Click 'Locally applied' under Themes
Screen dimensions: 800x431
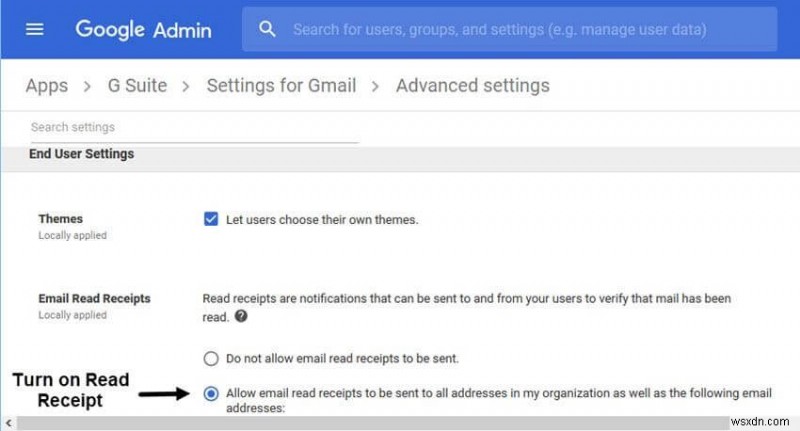click(72, 235)
